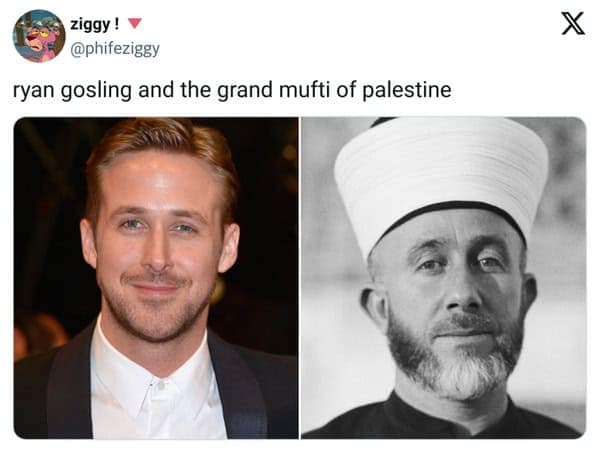Click the X logo icon
The image size is (599, 451).
(x=573, y=24)
